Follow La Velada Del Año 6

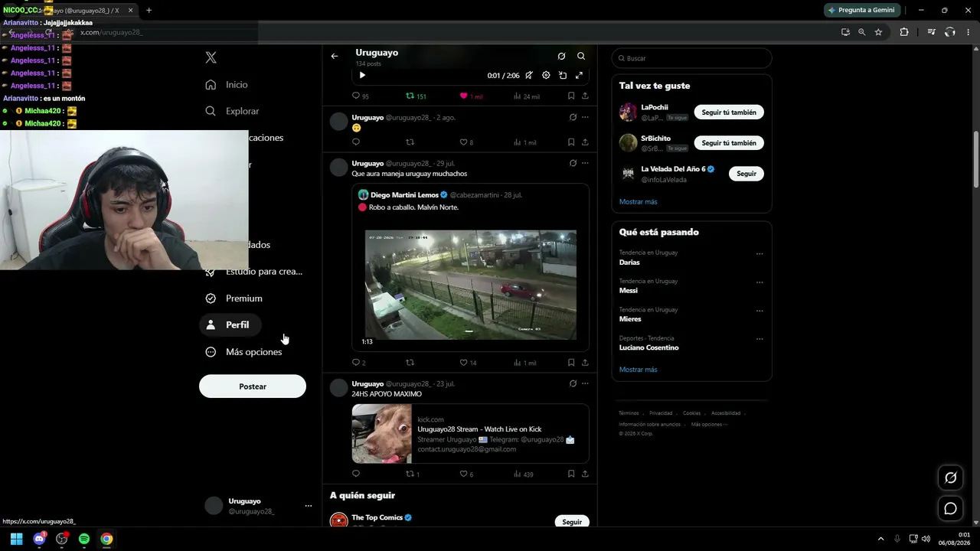[746, 174]
